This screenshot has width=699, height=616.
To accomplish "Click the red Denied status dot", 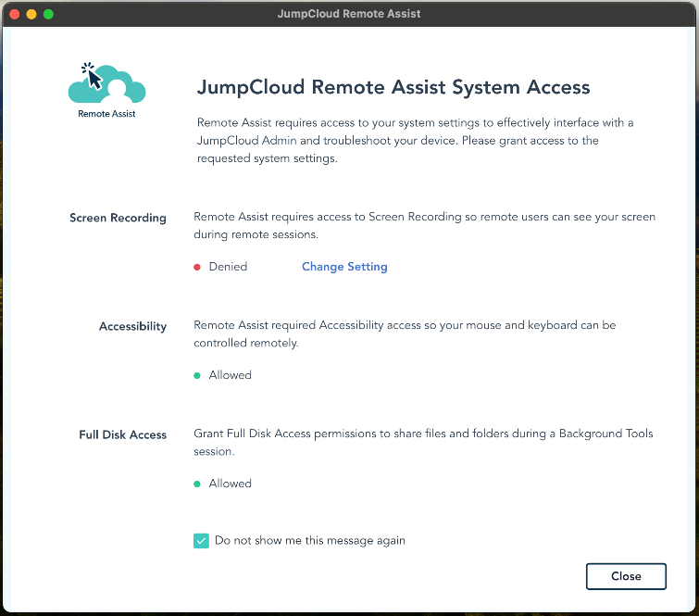I will [x=197, y=267].
